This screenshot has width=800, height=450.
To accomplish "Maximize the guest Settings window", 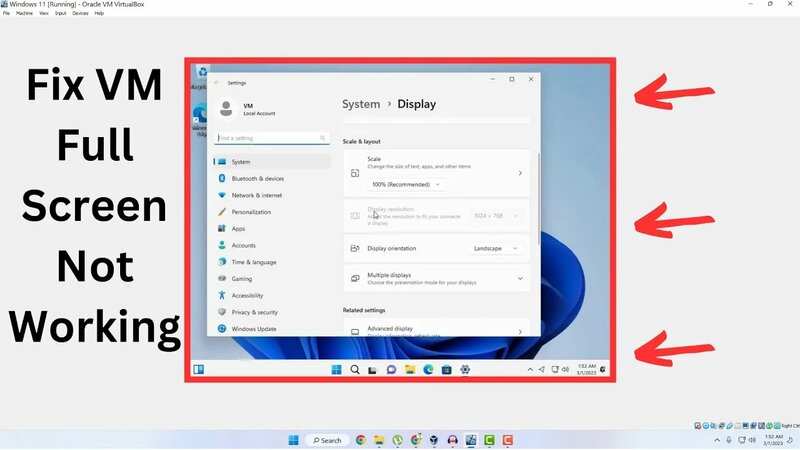I will point(512,79).
